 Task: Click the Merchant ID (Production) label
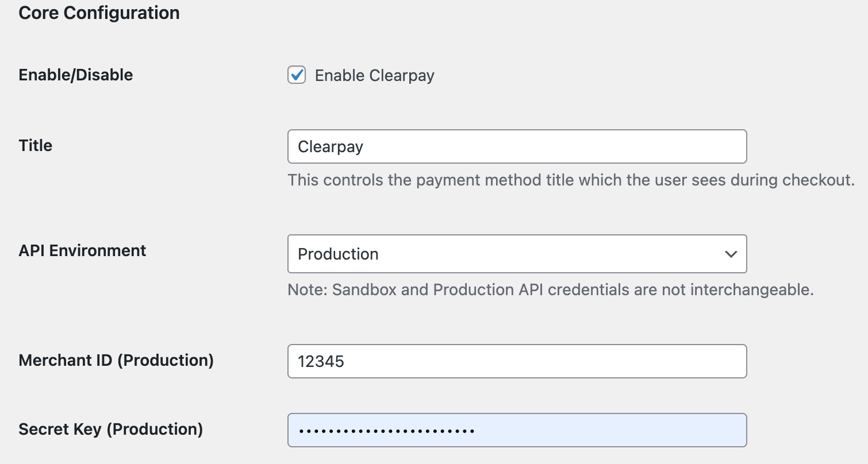tap(116, 361)
